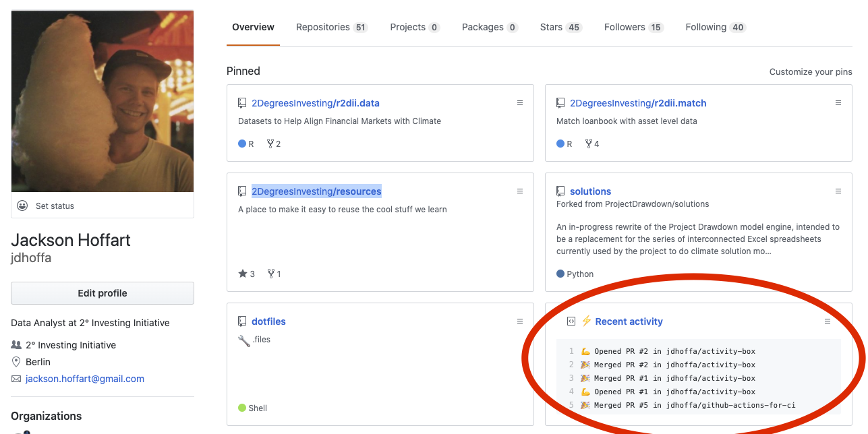
Task: Click the description Datasets to Help Align Financial Markets
Action: tap(339, 121)
